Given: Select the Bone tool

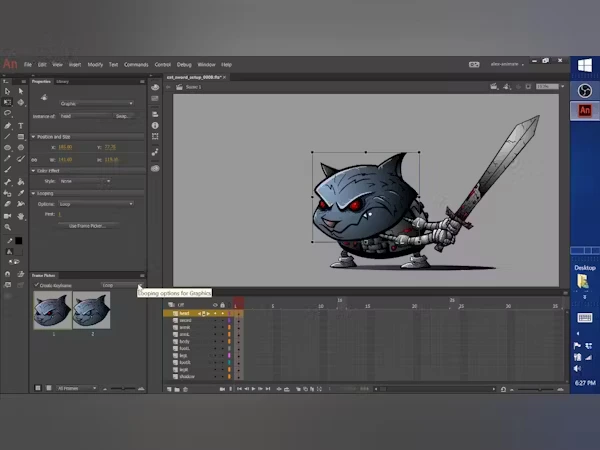Looking at the screenshot, I should [x=7, y=182].
